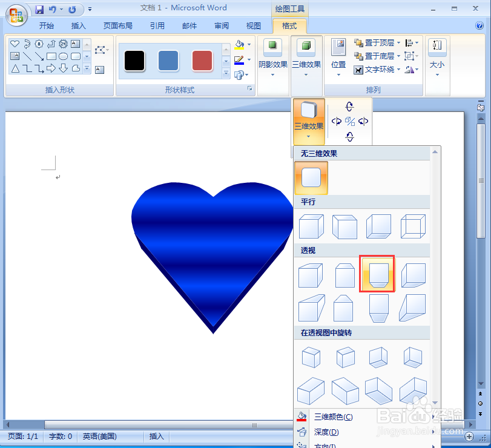Select the heart shape in gallery
Screen dimensions: 491x448
pyautogui.click(x=15, y=44)
